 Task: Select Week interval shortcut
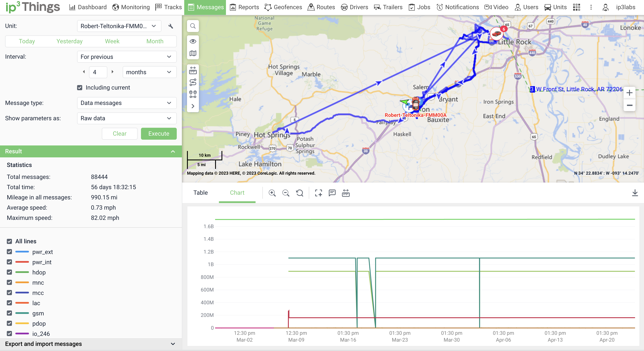[112, 41]
